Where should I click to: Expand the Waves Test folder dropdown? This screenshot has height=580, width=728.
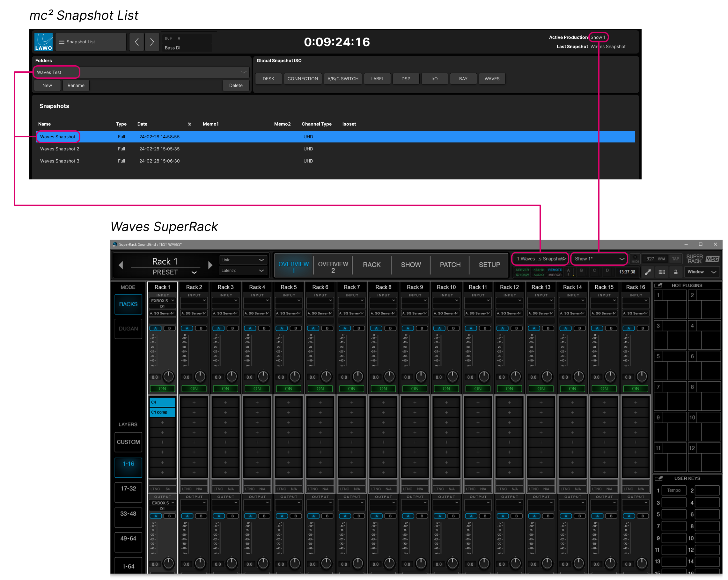(243, 72)
